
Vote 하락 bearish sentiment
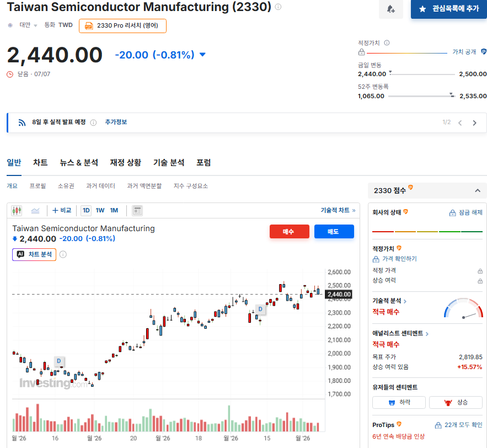[399, 402]
